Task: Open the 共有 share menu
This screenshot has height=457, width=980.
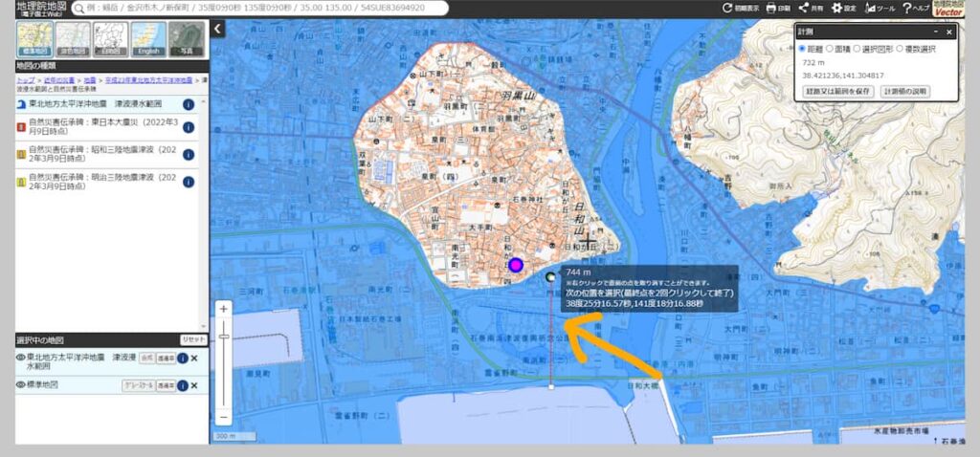Action: click(810, 9)
